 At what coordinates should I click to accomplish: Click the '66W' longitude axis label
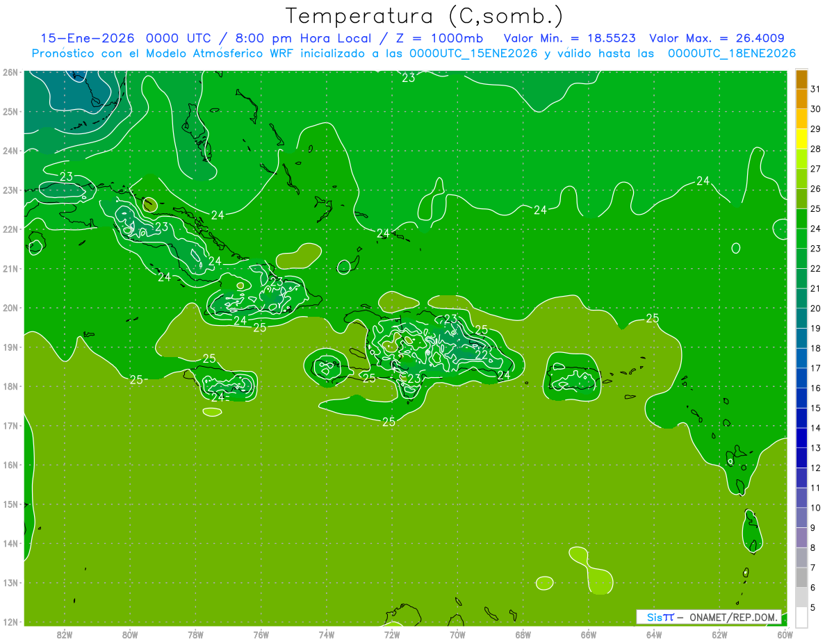click(589, 634)
